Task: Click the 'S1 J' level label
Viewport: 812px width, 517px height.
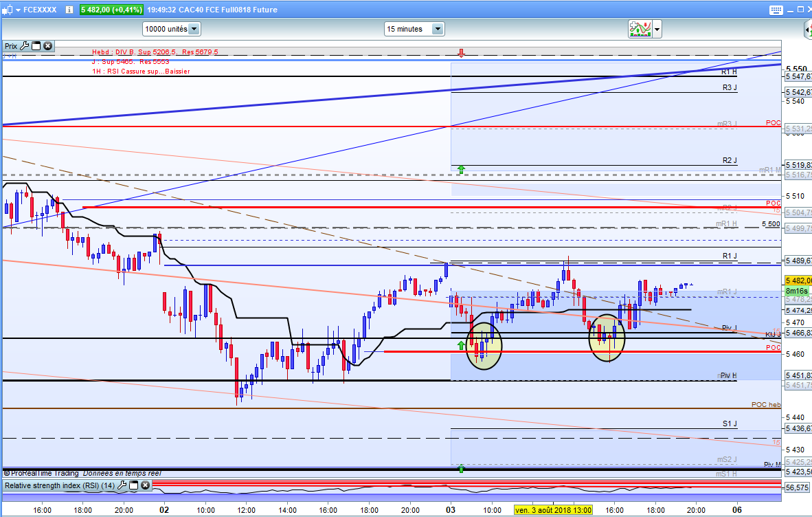Action: coord(730,423)
